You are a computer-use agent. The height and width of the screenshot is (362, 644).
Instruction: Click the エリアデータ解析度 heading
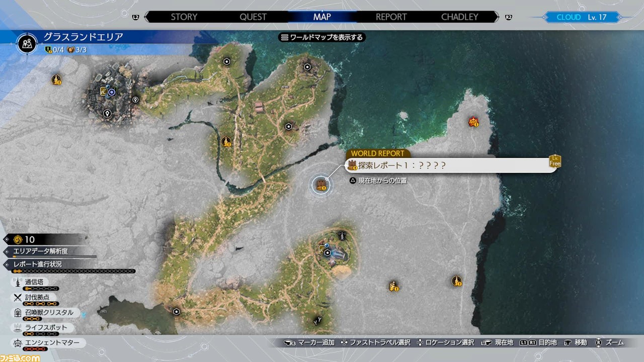[x=40, y=251]
